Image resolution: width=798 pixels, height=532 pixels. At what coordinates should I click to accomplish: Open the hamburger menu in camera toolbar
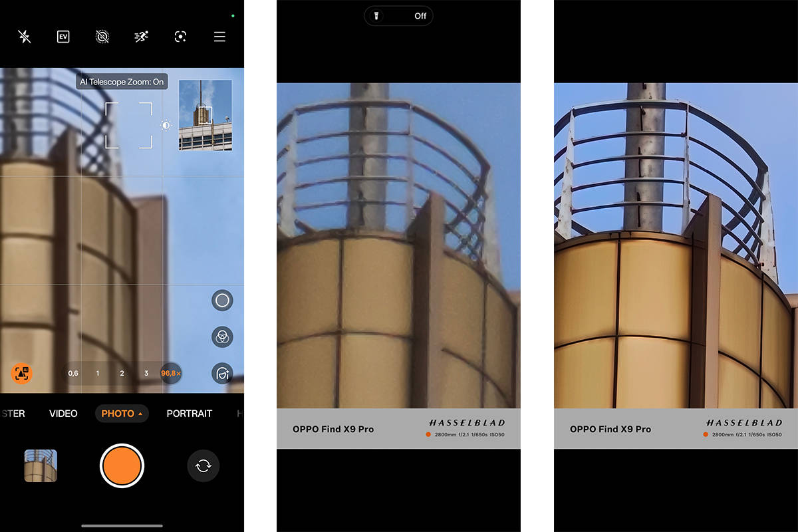click(x=219, y=37)
